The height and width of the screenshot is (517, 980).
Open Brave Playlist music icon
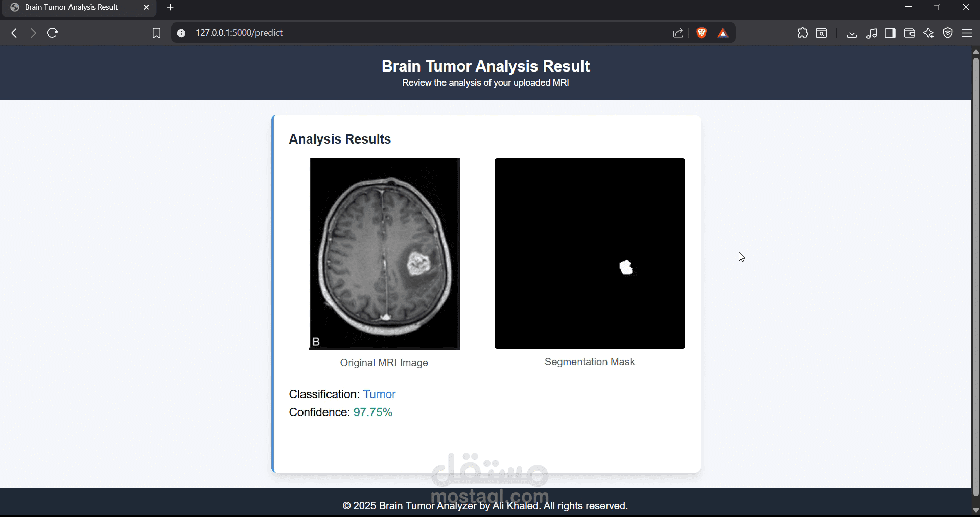pyautogui.click(x=872, y=33)
